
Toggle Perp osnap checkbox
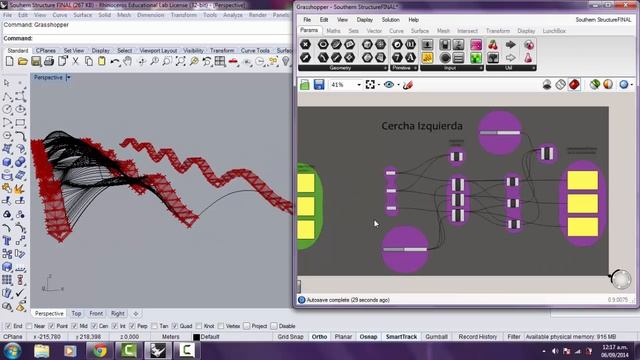click(x=132, y=326)
